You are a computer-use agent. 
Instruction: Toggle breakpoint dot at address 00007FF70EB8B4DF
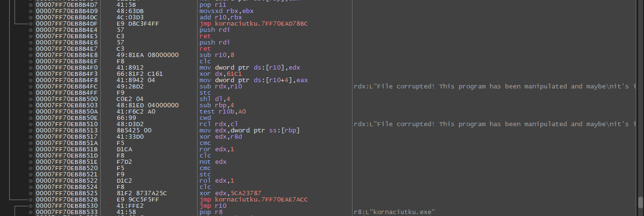31,23
